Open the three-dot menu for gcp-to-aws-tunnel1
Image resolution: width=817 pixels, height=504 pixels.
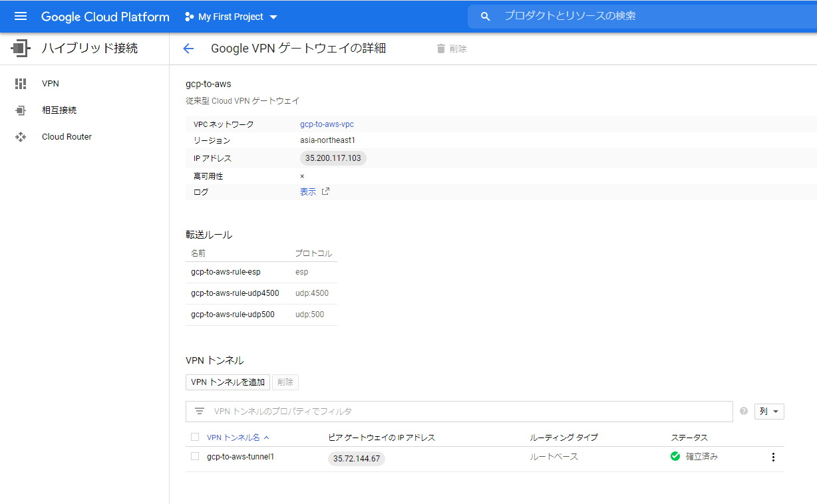pos(773,457)
